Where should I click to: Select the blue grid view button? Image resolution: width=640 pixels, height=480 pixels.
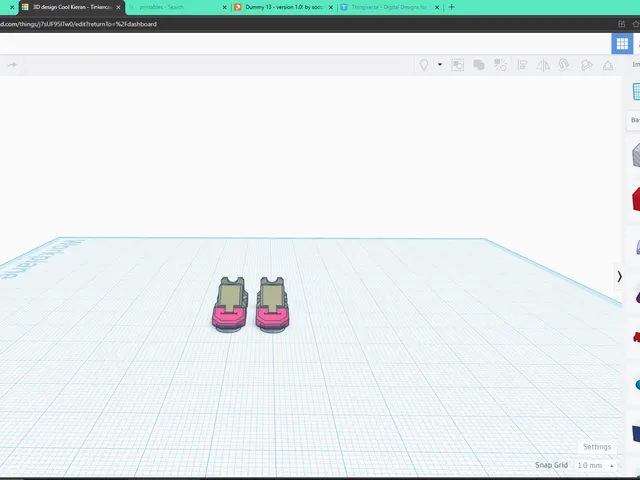622,43
